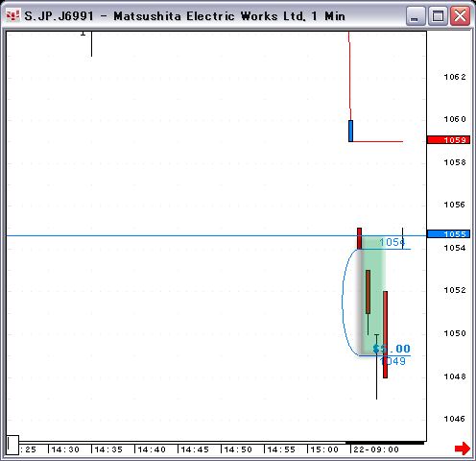The height and width of the screenshot is (461, 476).
Task: Click the 1056 price scale label
Action: point(455,205)
